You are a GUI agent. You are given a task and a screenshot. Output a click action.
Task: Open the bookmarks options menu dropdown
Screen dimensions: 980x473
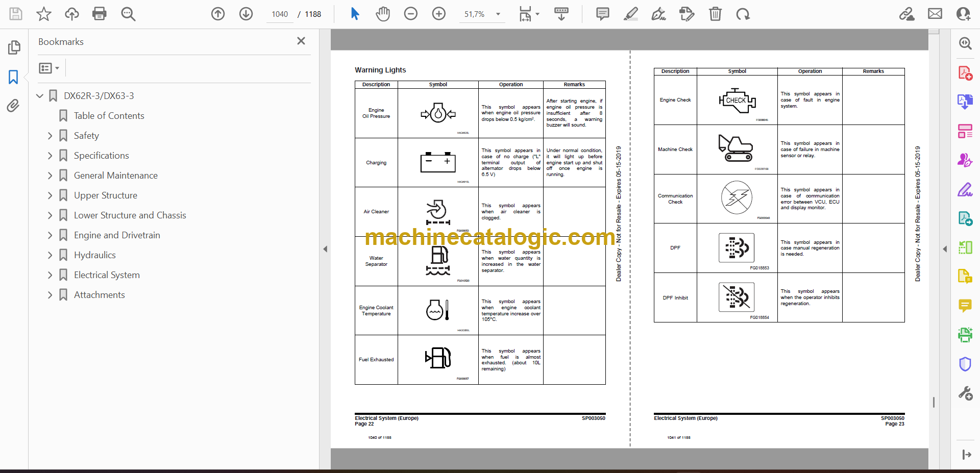click(49, 68)
